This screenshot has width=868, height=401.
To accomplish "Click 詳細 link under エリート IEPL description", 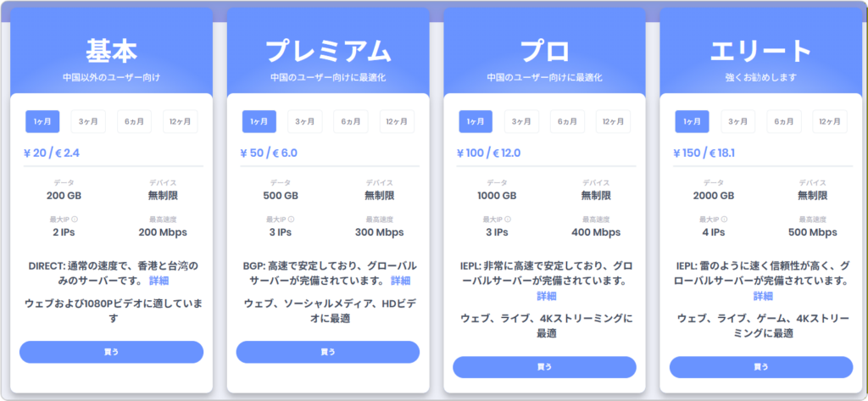I will point(762,296).
